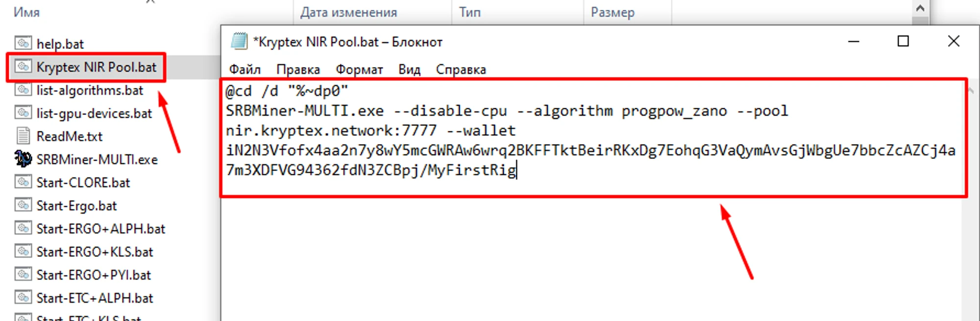Click the list-gpu-devices.bat file icon
Viewport: 980px width, 321px height.
23,113
